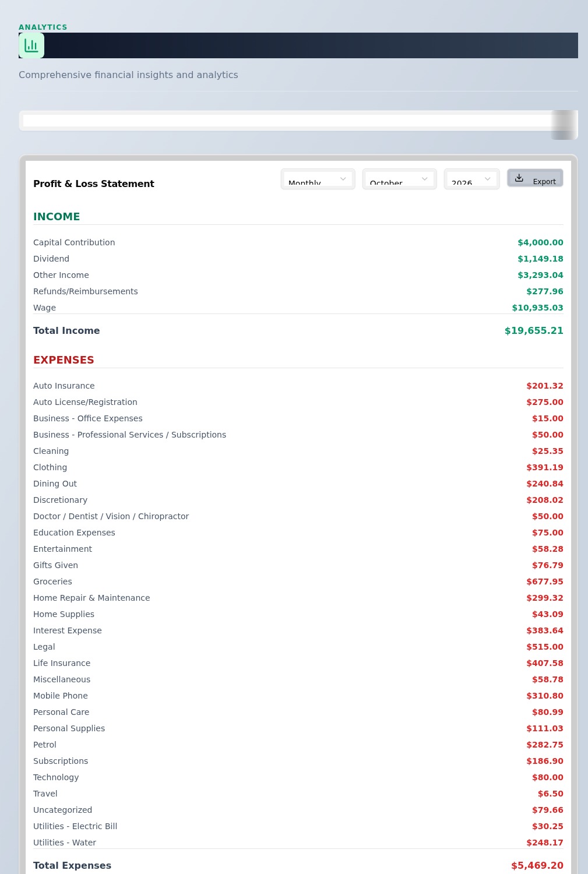Select Doctor / Dentist / Vision / Chiropractor label
This screenshot has width=588, height=874.
(x=111, y=516)
